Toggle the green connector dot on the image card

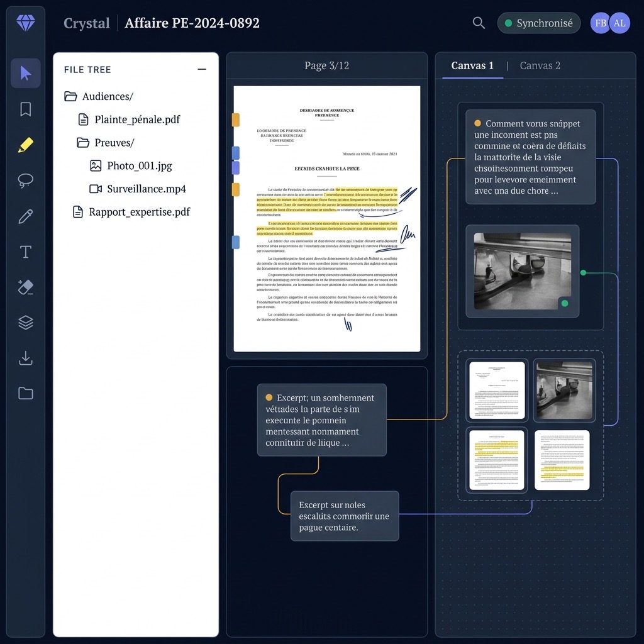(583, 273)
